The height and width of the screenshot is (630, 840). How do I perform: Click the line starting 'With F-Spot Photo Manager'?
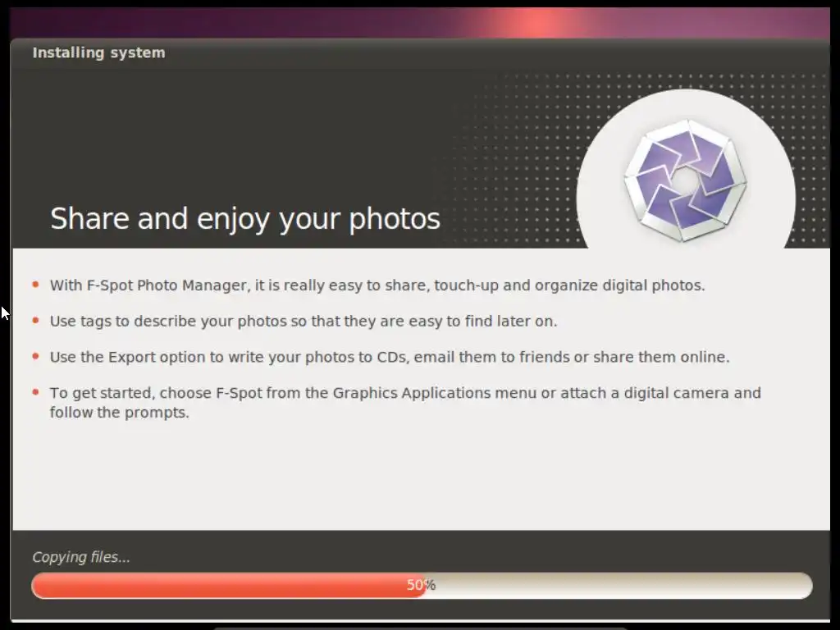pos(377,285)
